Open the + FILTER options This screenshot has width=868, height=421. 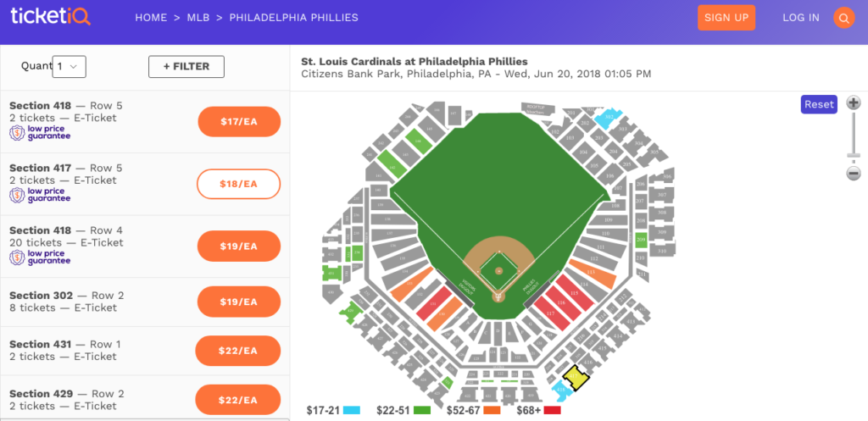click(186, 66)
